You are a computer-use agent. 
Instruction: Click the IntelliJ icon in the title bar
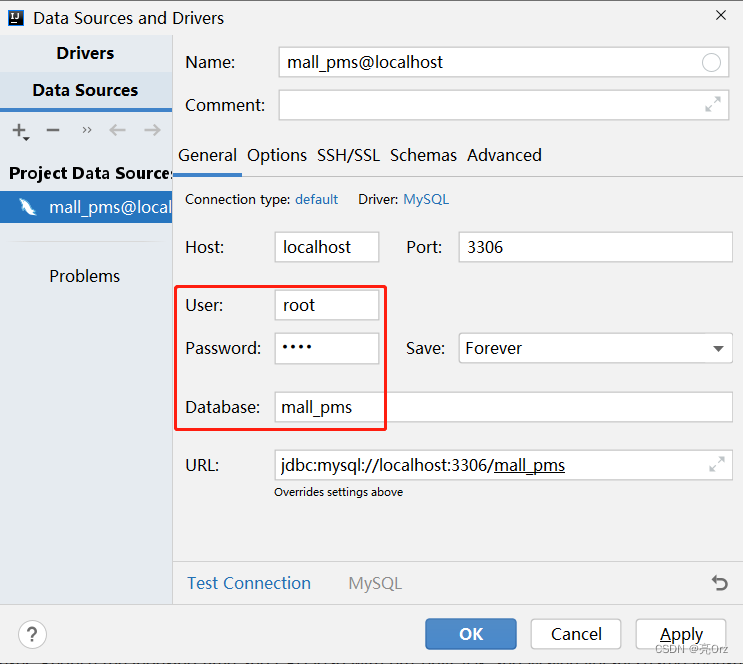(16, 18)
